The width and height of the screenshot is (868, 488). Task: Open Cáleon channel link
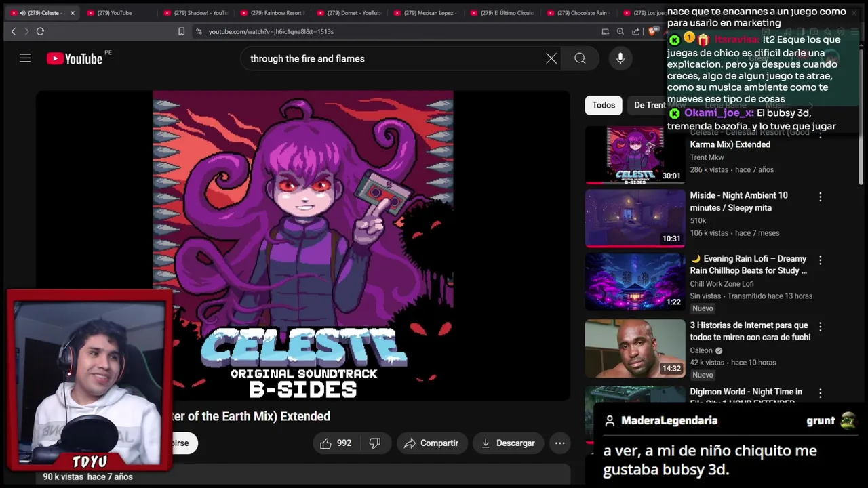click(701, 350)
